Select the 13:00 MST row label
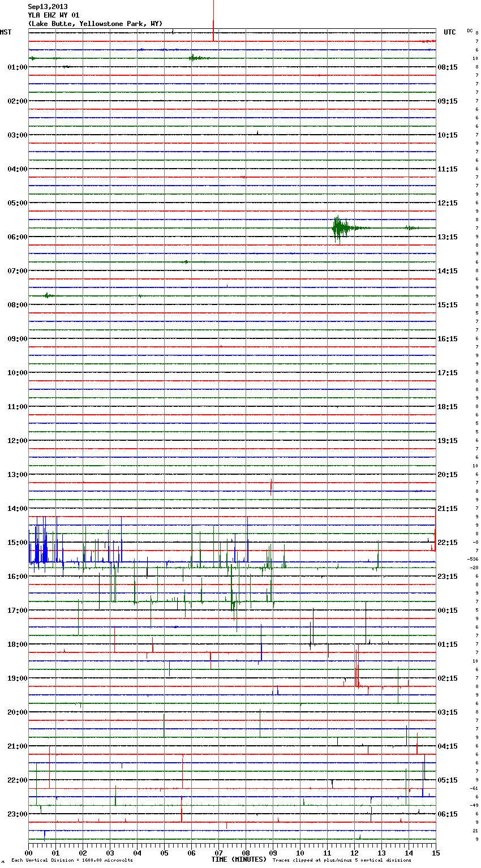Screen dimensions: 481x868 18,475
